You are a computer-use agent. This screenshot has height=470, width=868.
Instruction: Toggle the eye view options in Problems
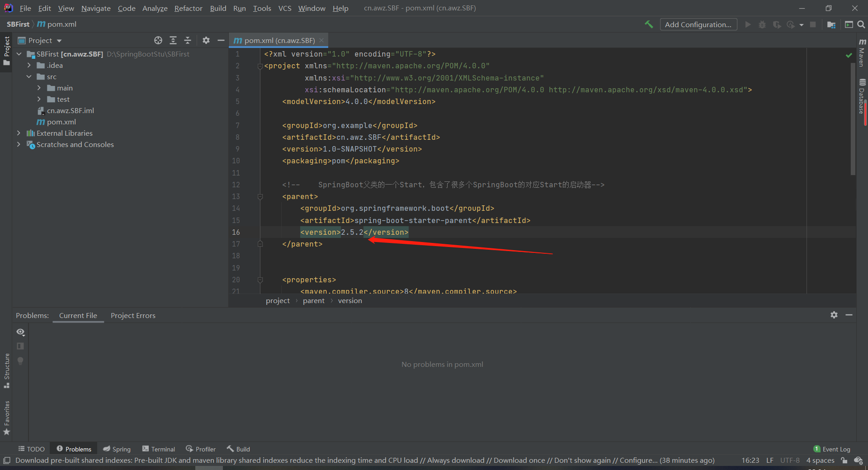[20, 332]
